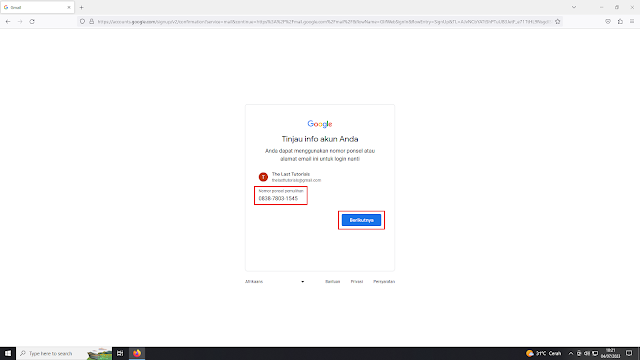Open Task View on taskbar
The height and width of the screenshot is (360, 640).
pos(120,353)
